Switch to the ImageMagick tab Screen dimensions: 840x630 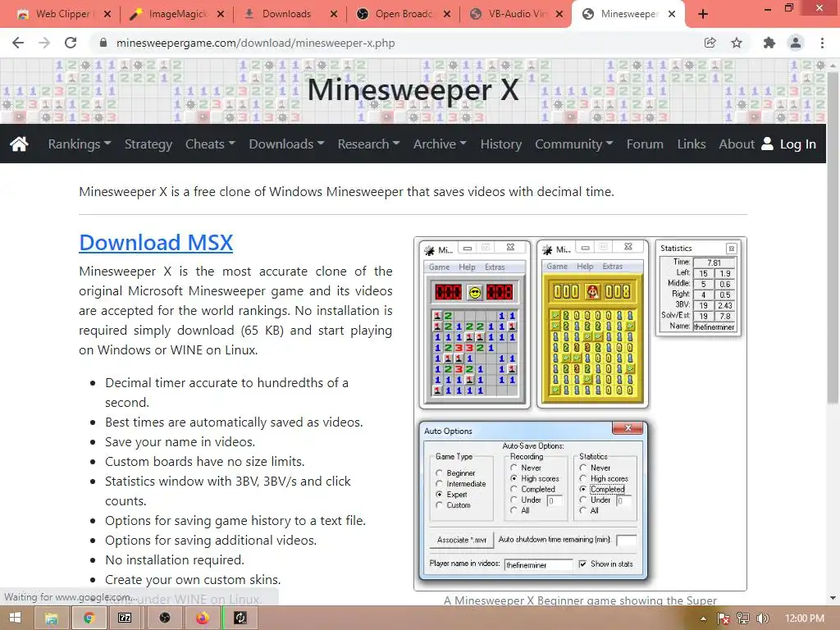tap(177, 15)
